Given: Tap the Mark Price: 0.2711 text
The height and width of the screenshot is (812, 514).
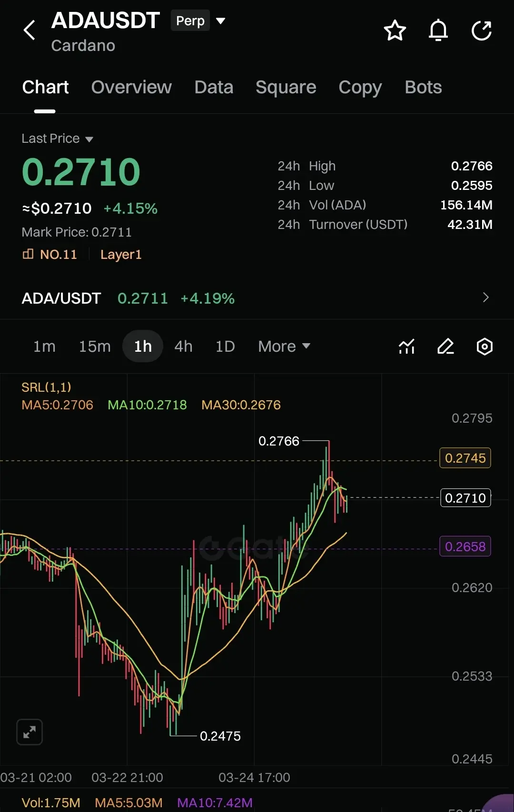Looking at the screenshot, I should click(77, 232).
